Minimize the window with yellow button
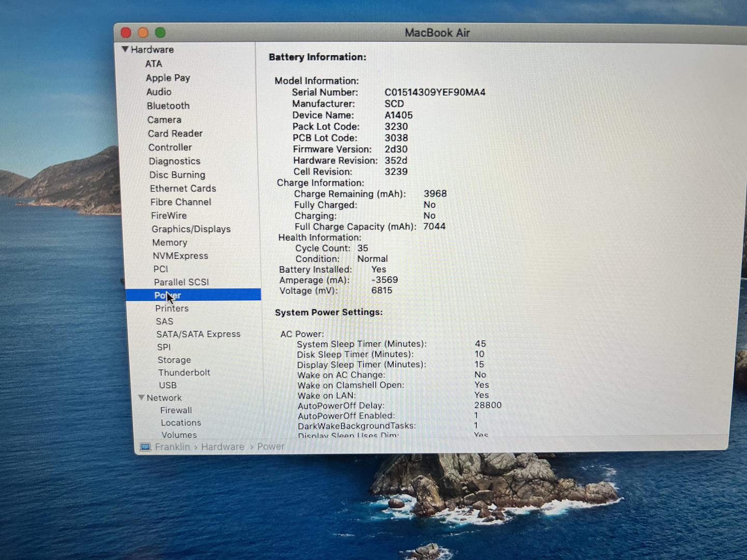The width and height of the screenshot is (747, 560). coord(143,33)
